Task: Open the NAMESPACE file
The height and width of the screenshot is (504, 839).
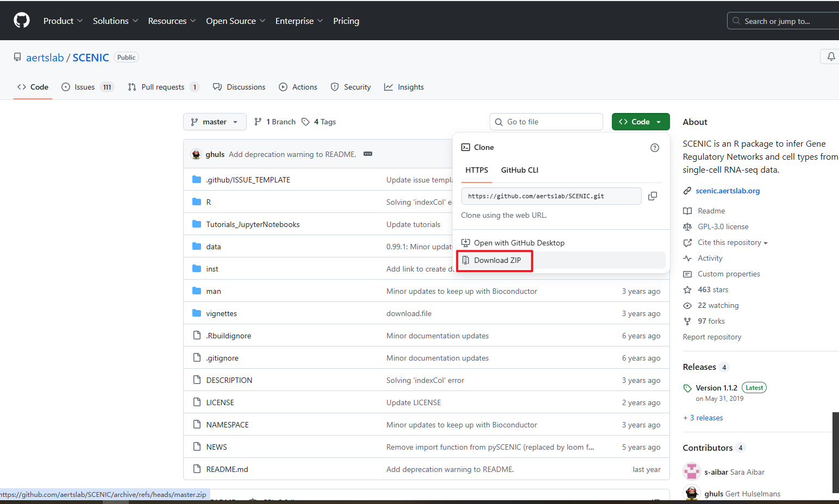Action: point(227,425)
